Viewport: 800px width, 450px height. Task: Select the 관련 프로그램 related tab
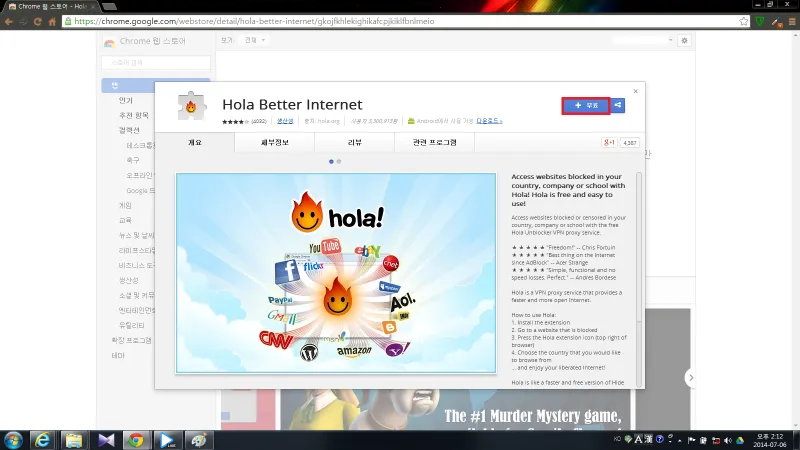[x=434, y=142]
